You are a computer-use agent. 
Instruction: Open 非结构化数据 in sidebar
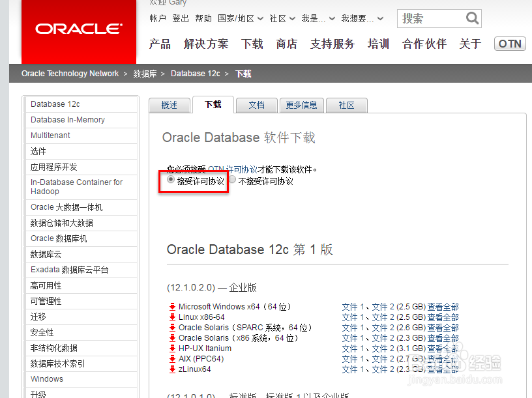(81, 348)
